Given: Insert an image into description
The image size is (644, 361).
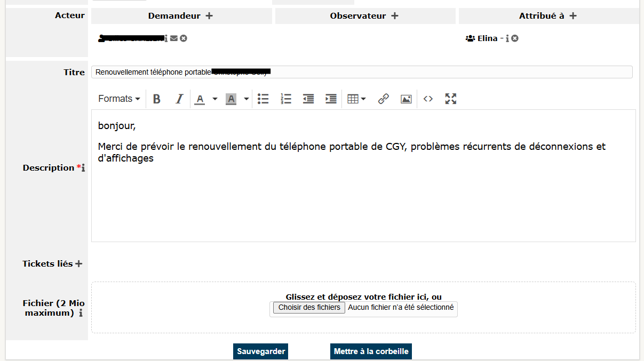Looking at the screenshot, I should (406, 99).
